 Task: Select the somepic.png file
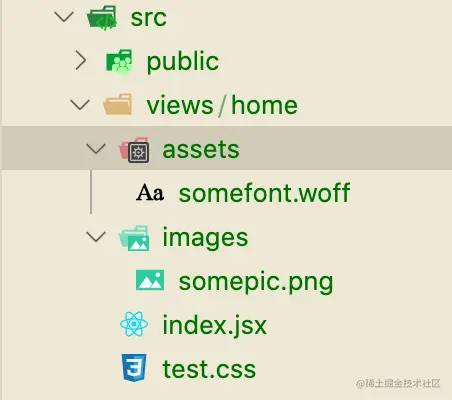(x=256, y=282)
